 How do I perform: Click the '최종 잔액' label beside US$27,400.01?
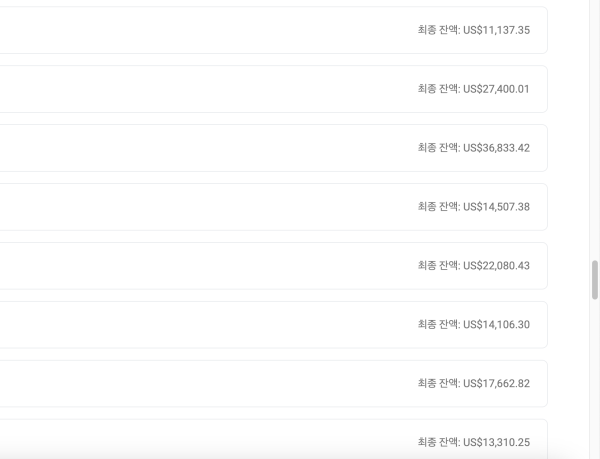438,89
